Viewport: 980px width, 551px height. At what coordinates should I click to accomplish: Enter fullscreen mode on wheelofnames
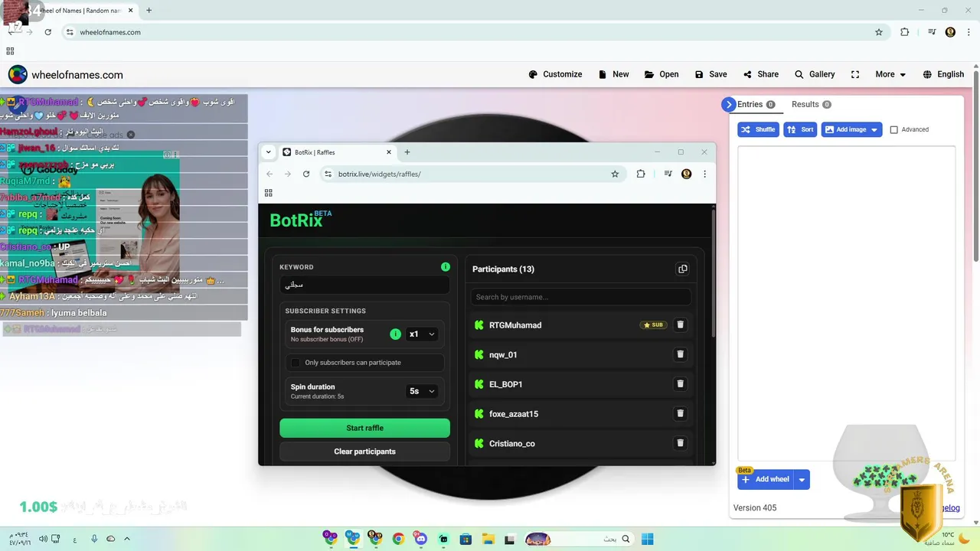[855, 74]
